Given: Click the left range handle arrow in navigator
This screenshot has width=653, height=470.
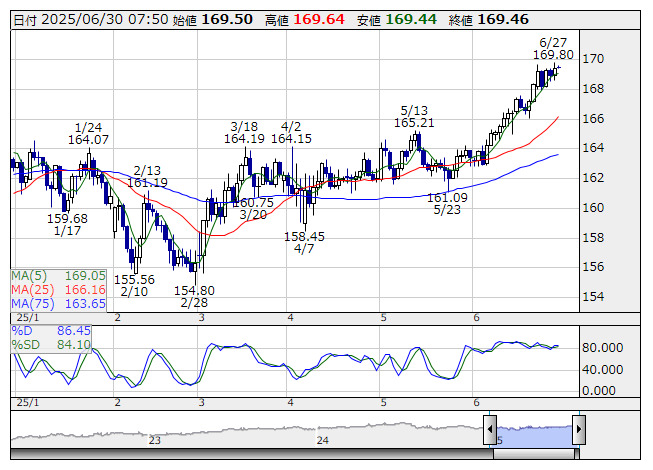Looking at the screenshot, I should (x=490, y=431).
